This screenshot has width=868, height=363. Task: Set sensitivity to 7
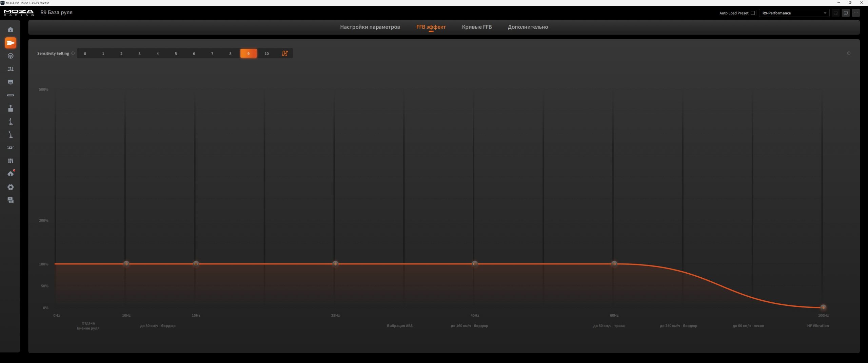(x=212, y=54)
